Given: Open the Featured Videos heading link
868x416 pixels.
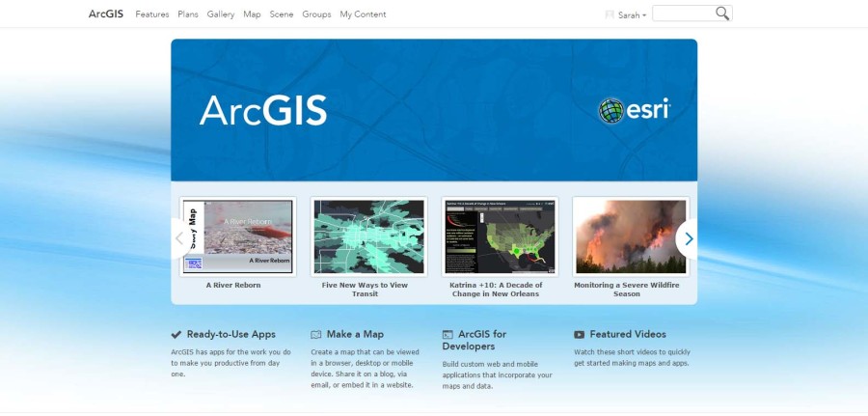Looking at the screenshot, I should click(628, 334).
